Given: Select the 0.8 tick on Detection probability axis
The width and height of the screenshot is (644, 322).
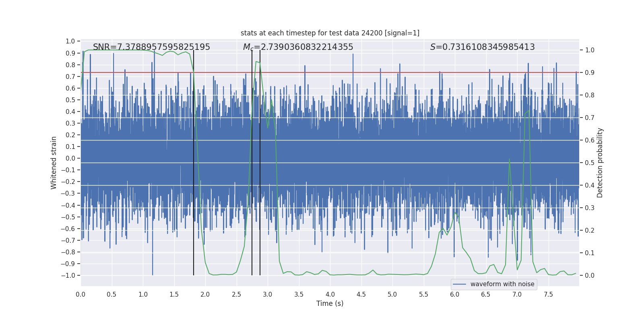Looking at the screenshot, I should tap(590, 95).
